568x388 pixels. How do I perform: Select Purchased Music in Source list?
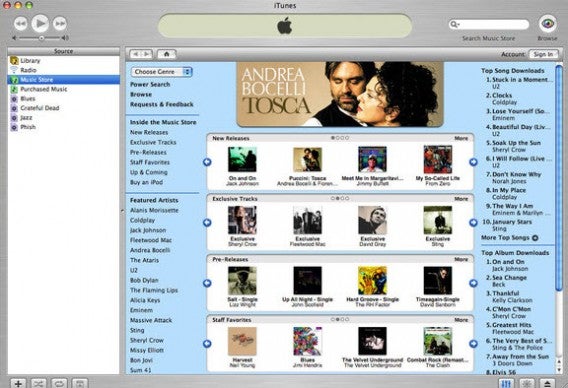[x=43, y=89]
